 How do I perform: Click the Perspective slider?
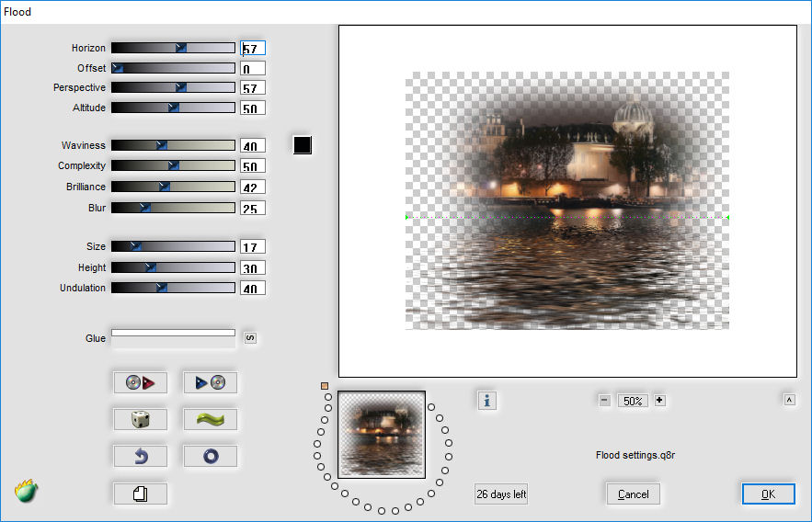click(174, 87)
